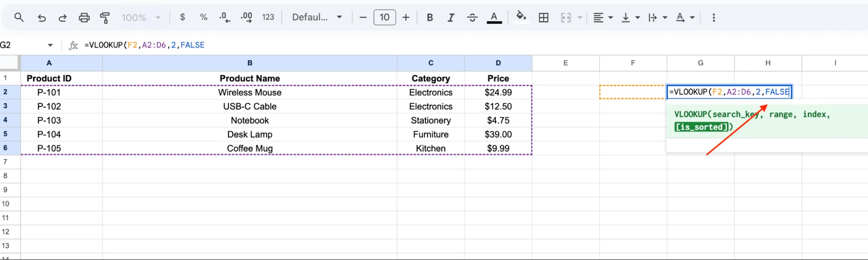
Task: Select cell containing Notebook
Action: click(250, 120)
